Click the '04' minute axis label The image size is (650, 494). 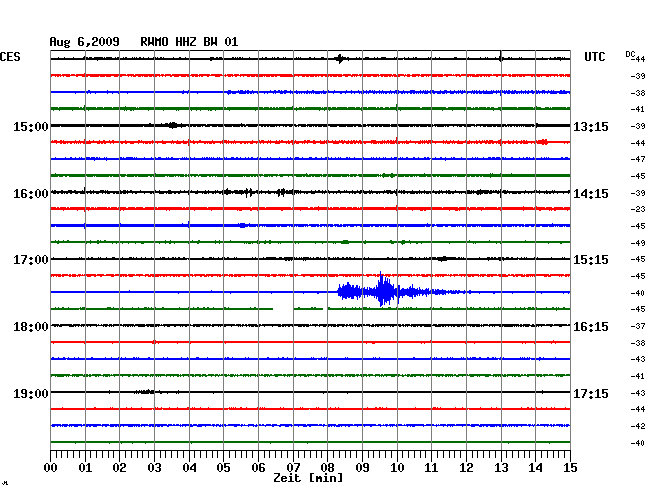coord(189,468)
